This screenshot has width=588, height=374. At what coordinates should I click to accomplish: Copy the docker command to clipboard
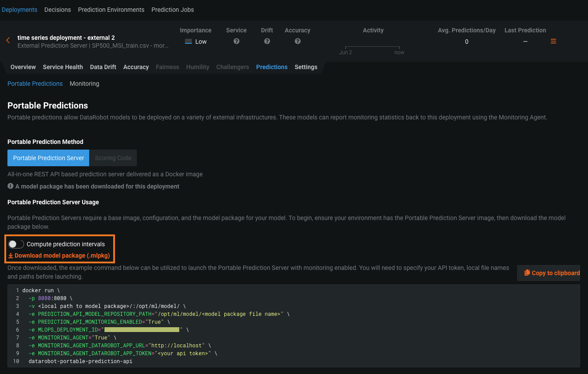click(x=549, y=273)
